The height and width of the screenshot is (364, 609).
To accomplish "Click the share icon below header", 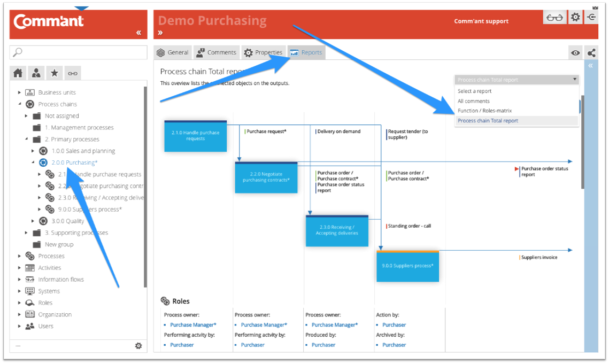I will pos(591,53).
